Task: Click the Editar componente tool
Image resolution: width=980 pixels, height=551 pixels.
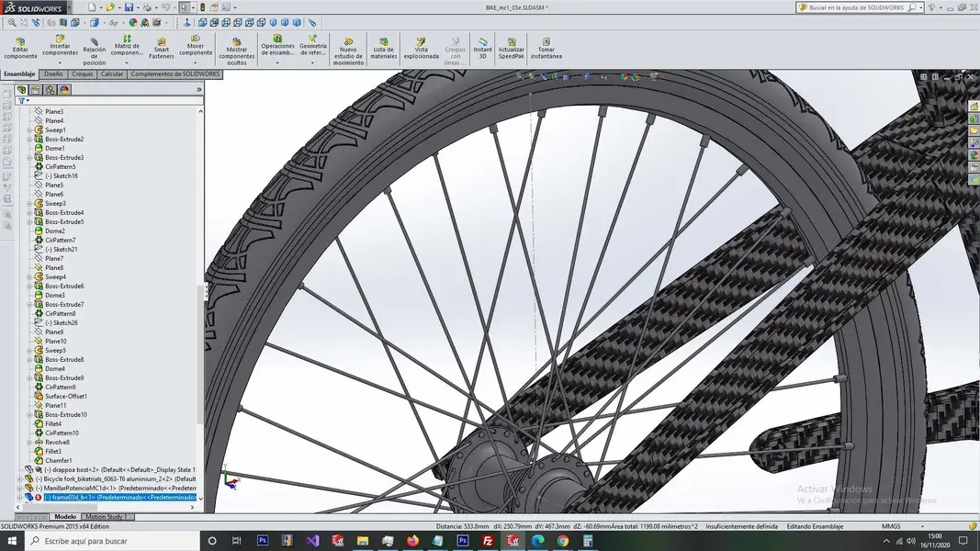Action: (x=20, y=49)
